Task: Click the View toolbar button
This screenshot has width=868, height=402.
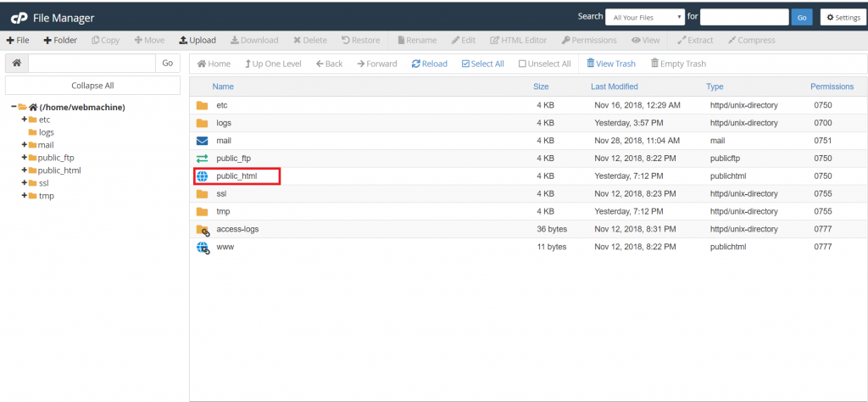Action: tap(645, 41)
